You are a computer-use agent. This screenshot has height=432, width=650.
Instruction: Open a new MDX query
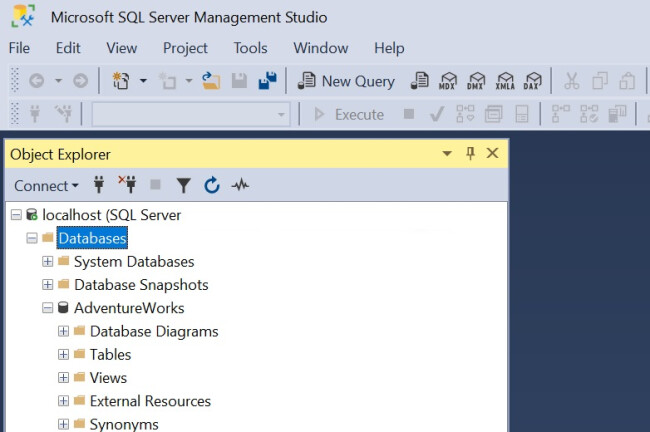pos(448,80)
